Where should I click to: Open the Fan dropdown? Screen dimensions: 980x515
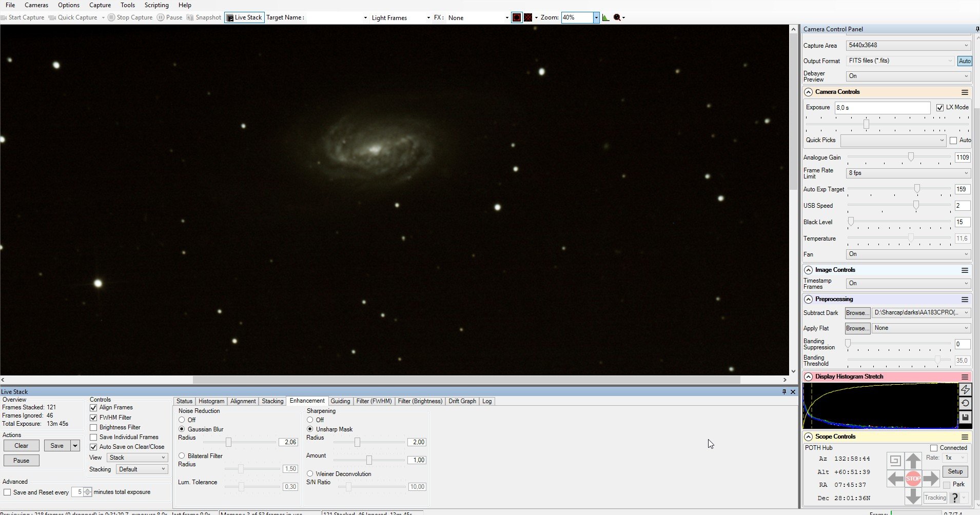click(x=908, y=254)
